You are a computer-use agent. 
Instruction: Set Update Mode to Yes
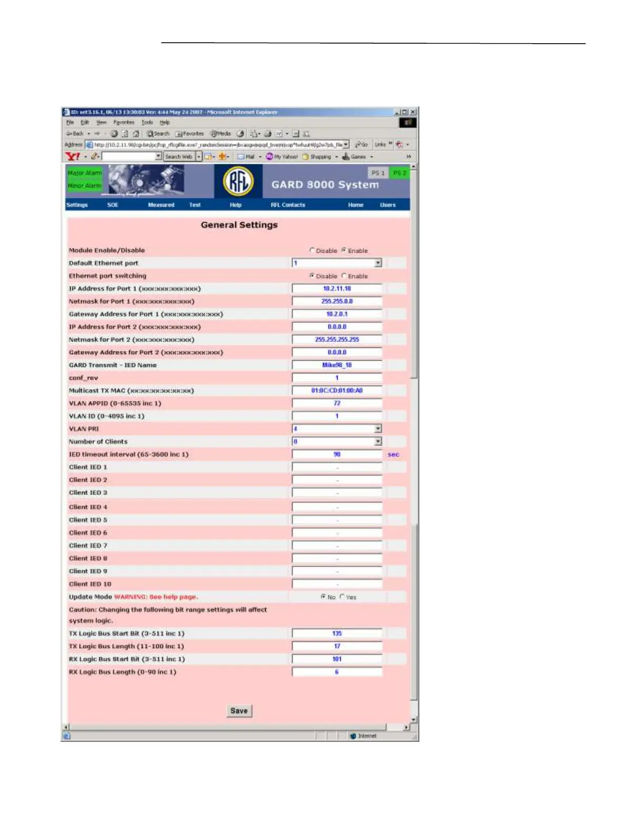(342, 597)
